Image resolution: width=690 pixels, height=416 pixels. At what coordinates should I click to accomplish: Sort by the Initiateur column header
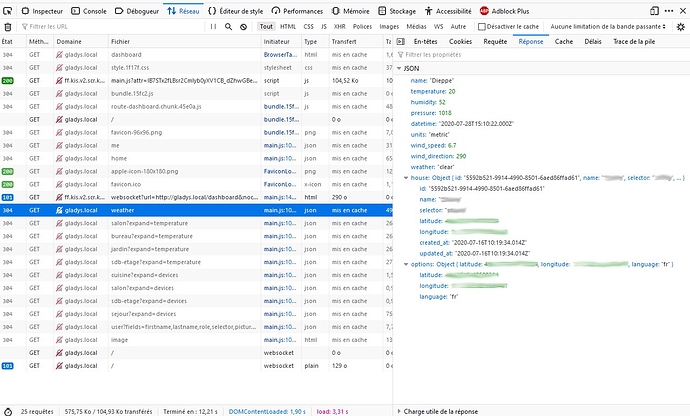tap(281, 41)
